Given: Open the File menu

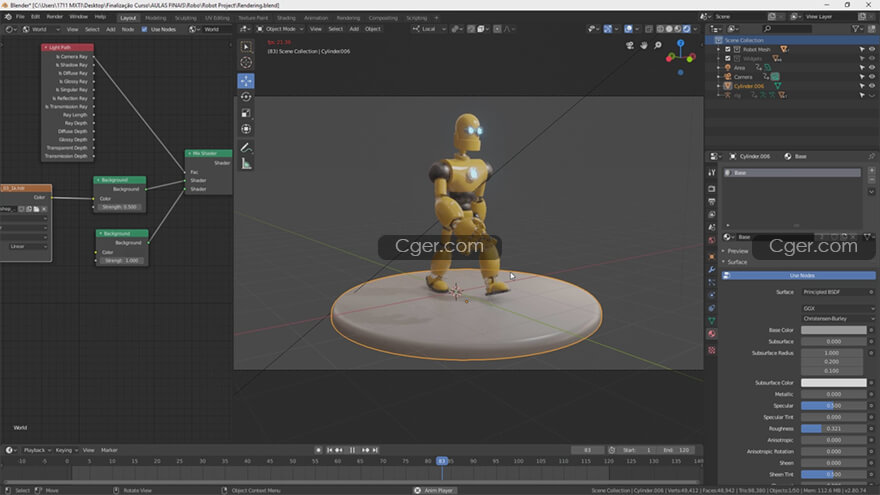Looking at the screenshot, I should click(20, 17).
